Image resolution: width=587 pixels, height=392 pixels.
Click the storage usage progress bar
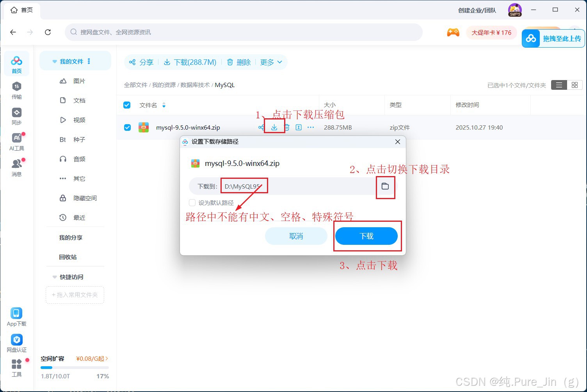tap(74, 367)
